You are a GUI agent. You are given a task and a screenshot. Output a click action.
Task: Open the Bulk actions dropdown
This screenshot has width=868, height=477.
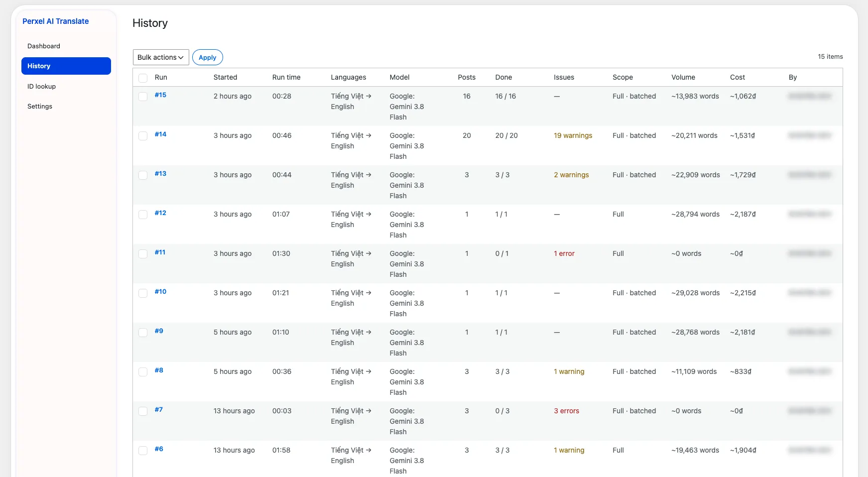[161, 57]
